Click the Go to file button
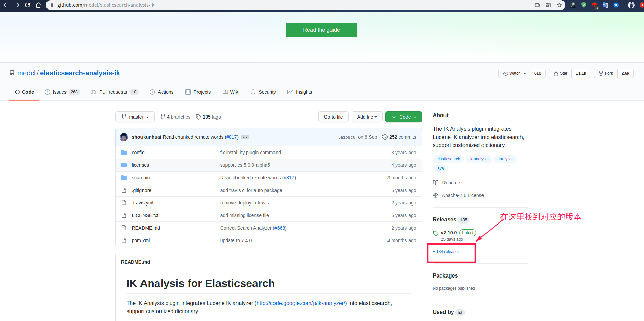Viewport: 644px width, 321px height. pyautogui.click(x=333, y=117)
